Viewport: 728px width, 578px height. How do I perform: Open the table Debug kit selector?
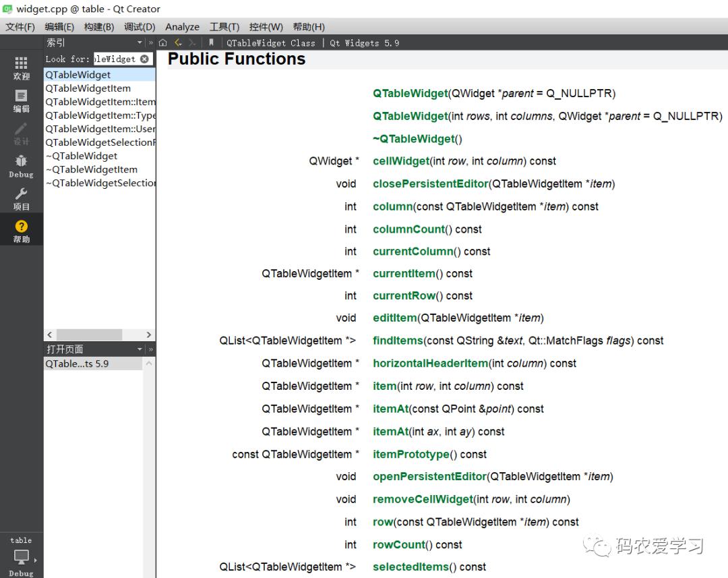pos(22,556)
